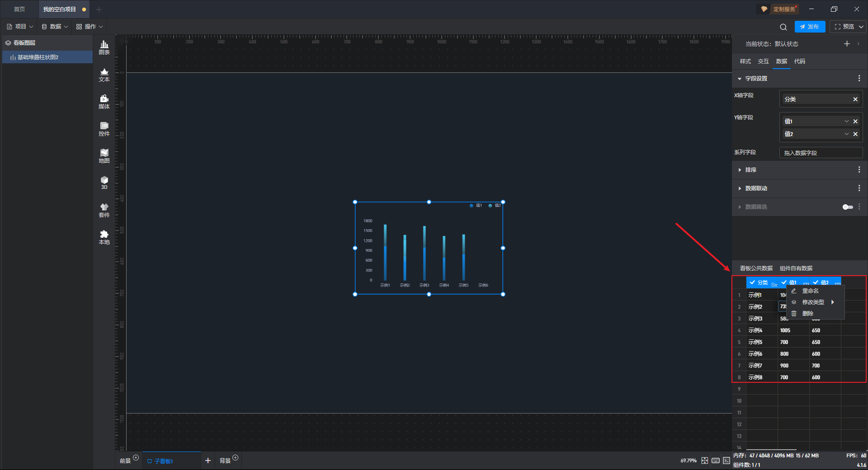Open the 值1 field dropdown chevron

847,122
